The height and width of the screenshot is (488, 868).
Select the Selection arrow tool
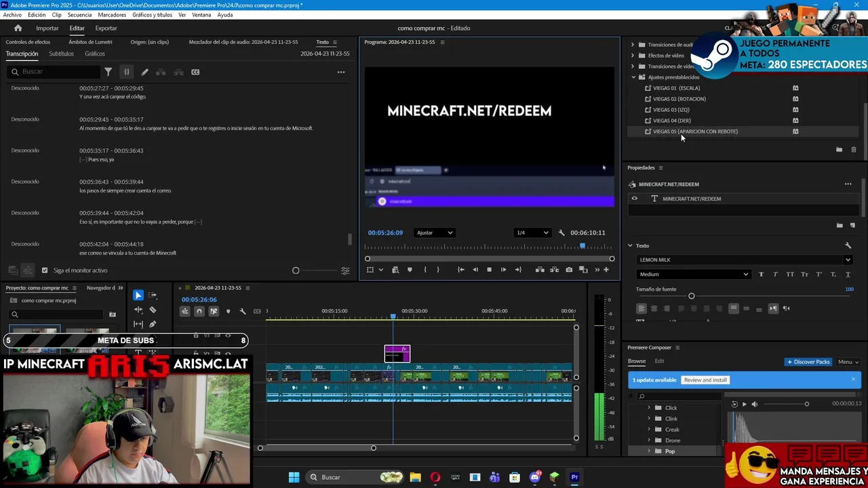(x=138, y=296)
